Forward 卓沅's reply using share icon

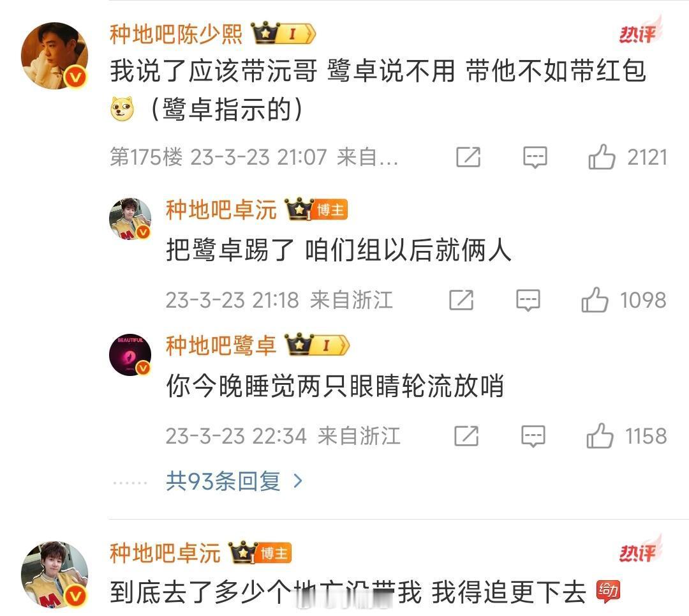click(x=461, y=300)
